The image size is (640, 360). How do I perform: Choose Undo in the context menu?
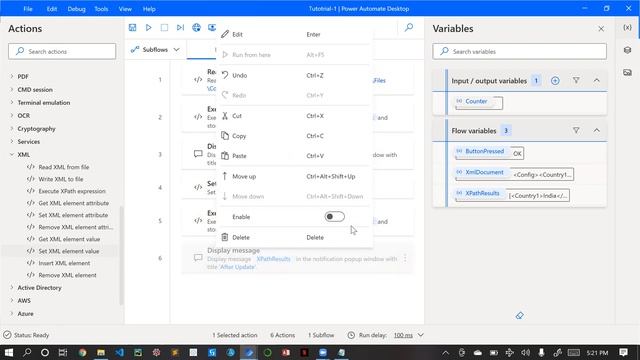[295, 75]
